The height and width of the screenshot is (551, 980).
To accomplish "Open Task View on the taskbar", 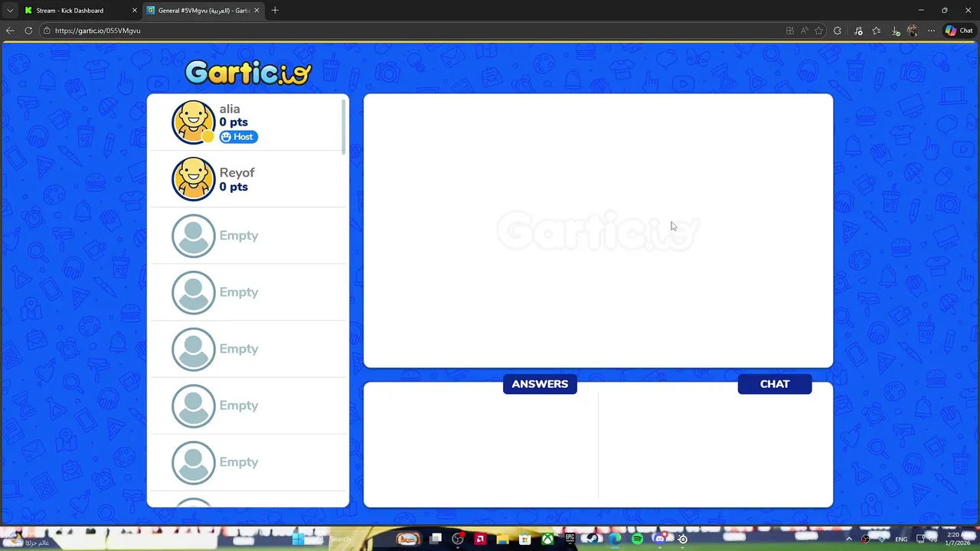I will (436, 539).
